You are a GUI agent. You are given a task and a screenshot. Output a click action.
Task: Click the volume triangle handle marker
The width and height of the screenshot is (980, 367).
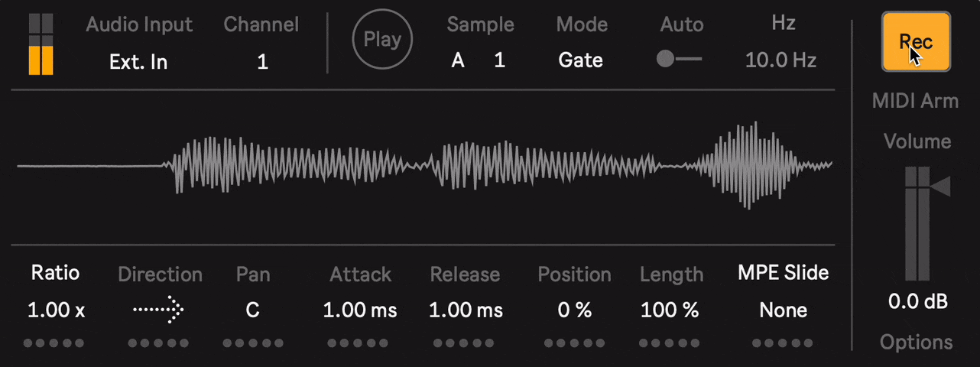(x=940, y=186)
